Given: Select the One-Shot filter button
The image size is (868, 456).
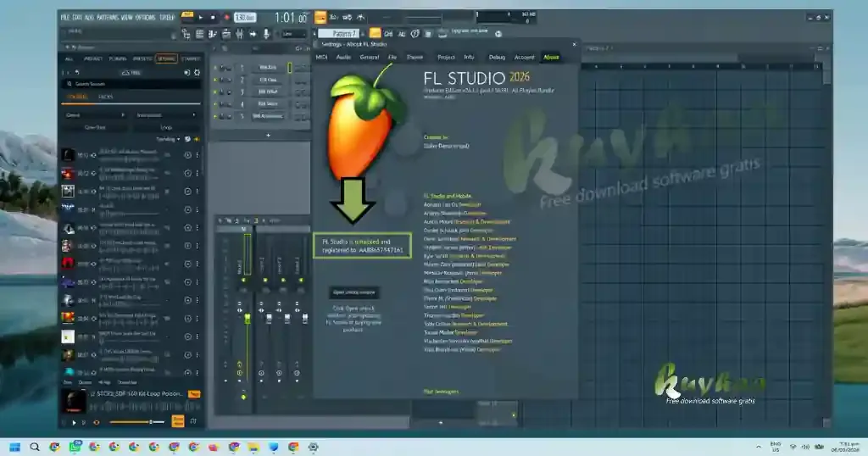Looking at the screenshot, I should point(95,127).
